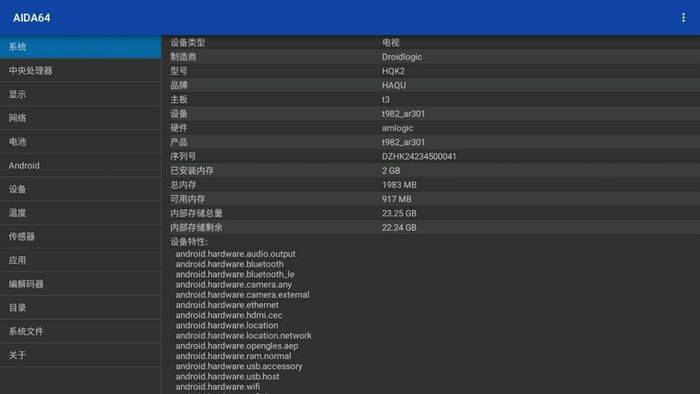This screenshot has width=700, height=394.
Task: Select the 设备类型 row showing 电视
Action: pos(432,42)
